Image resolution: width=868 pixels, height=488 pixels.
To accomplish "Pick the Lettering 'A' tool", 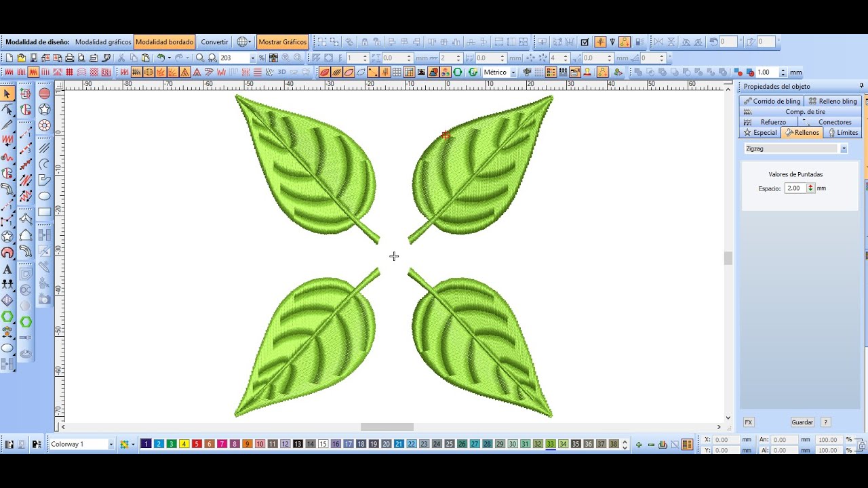I will (x=7, y=270).
